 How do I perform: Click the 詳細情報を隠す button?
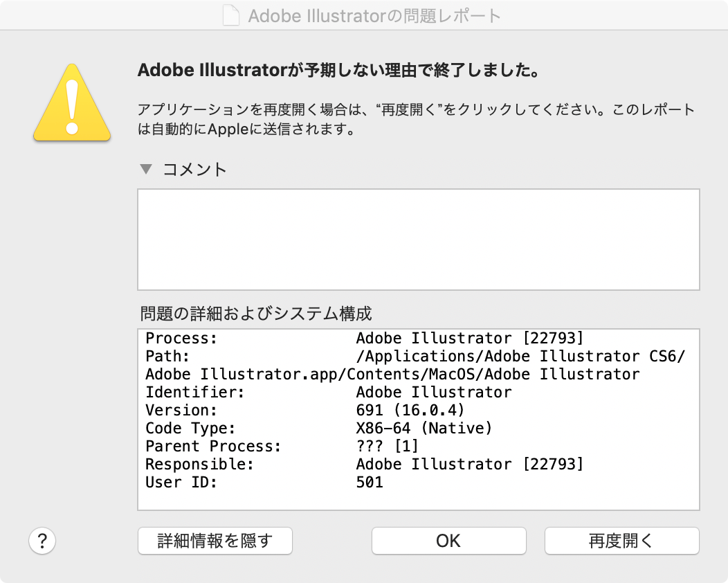coord(215,541)
